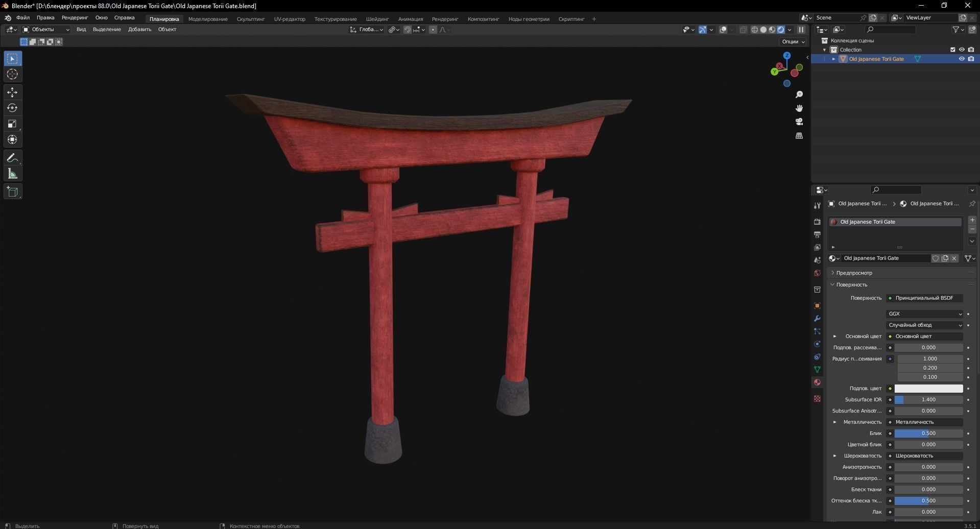Switch to Shading workspace tab
This screenshot has height=529, width=980.
point(377,19)
